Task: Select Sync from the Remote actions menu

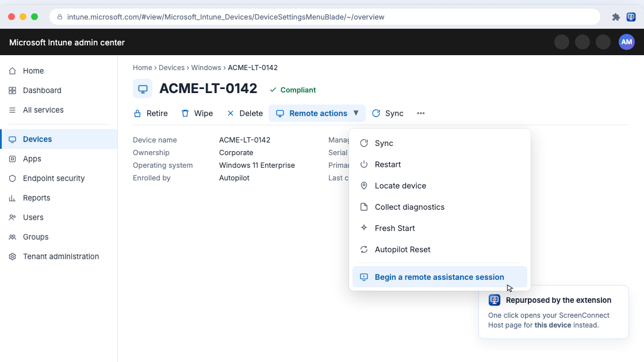Action: tap(440, 143)
